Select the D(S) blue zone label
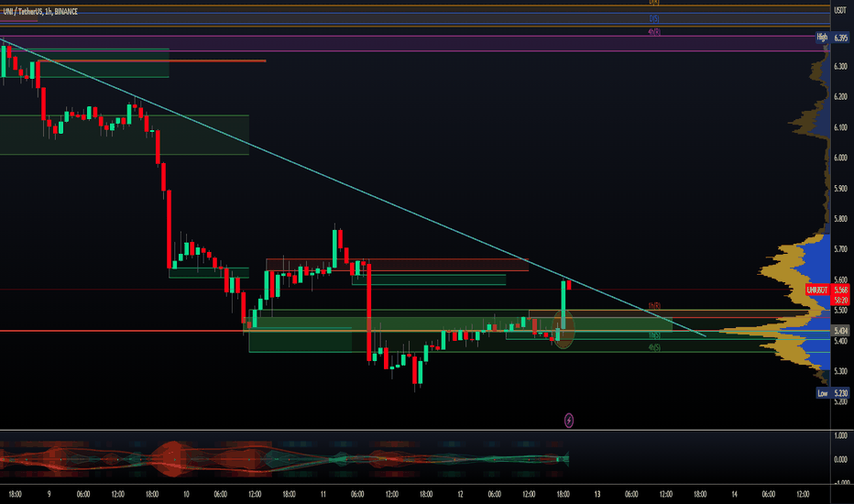The width and height of the screenshot is (854, 504). click(654, 18)
